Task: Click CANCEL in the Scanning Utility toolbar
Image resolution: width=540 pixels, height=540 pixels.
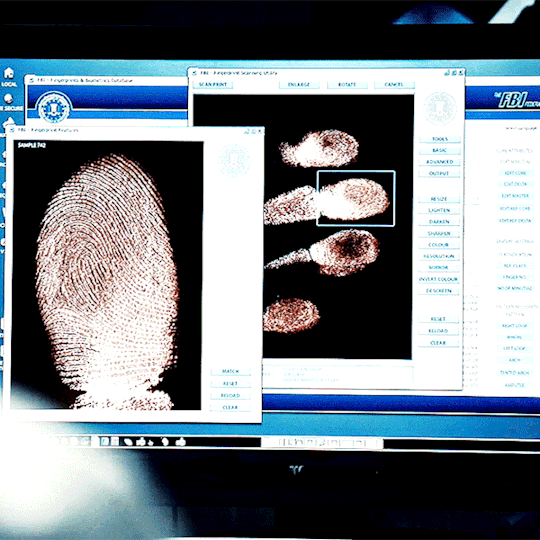Action: click(x=394, y=85)
